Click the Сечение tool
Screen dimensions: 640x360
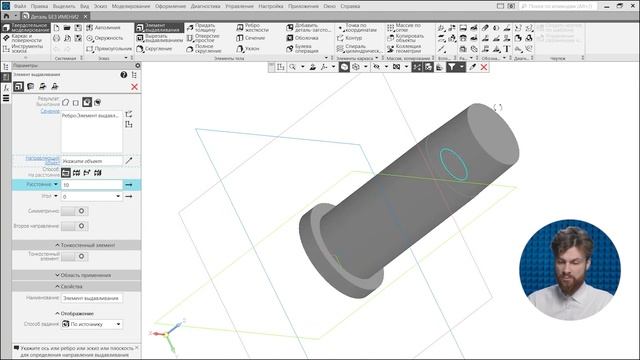(x=251, y=38)
